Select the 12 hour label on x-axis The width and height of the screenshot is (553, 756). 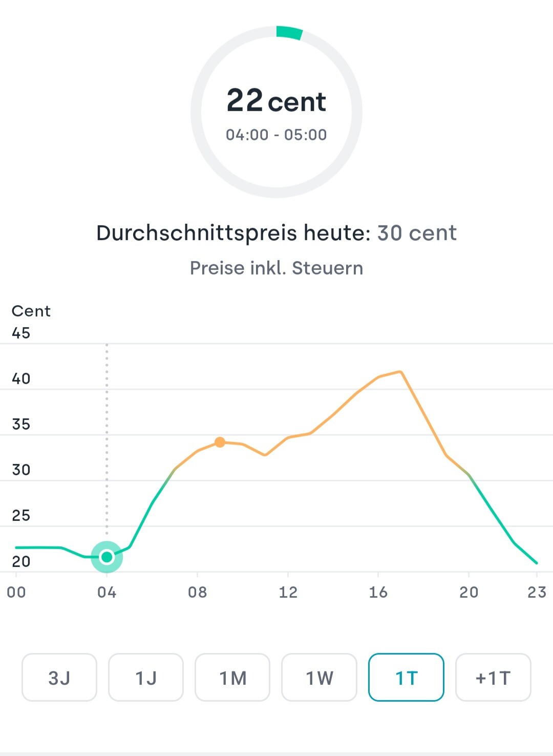pyautogui.click(x=288, y=593)
